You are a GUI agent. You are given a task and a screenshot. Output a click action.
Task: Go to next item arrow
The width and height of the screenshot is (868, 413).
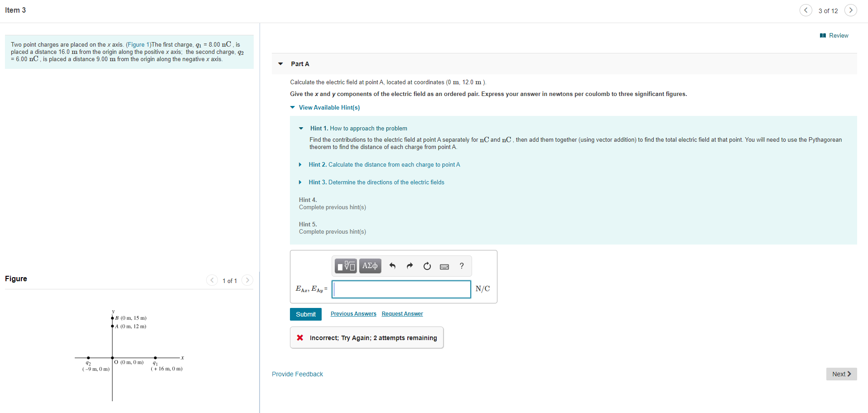click(x=851, y=10)
